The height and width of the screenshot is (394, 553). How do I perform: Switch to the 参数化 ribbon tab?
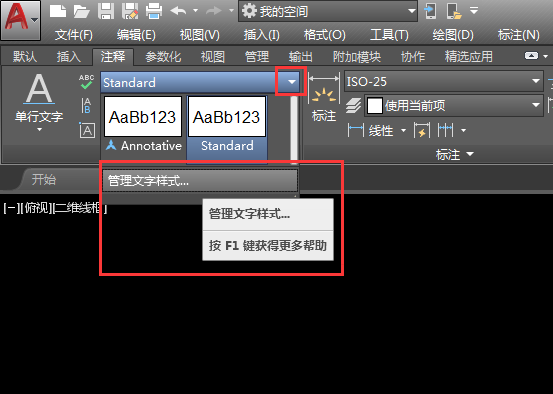pyautogui.click(x=163, y=56)
